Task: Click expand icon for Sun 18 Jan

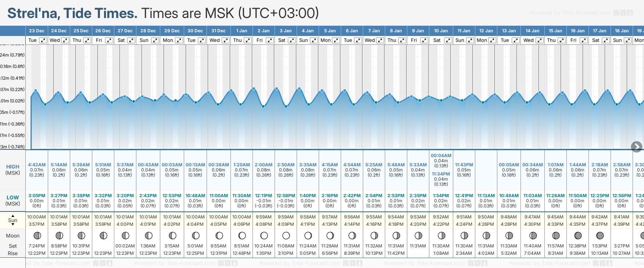Action: click(628, 40)
